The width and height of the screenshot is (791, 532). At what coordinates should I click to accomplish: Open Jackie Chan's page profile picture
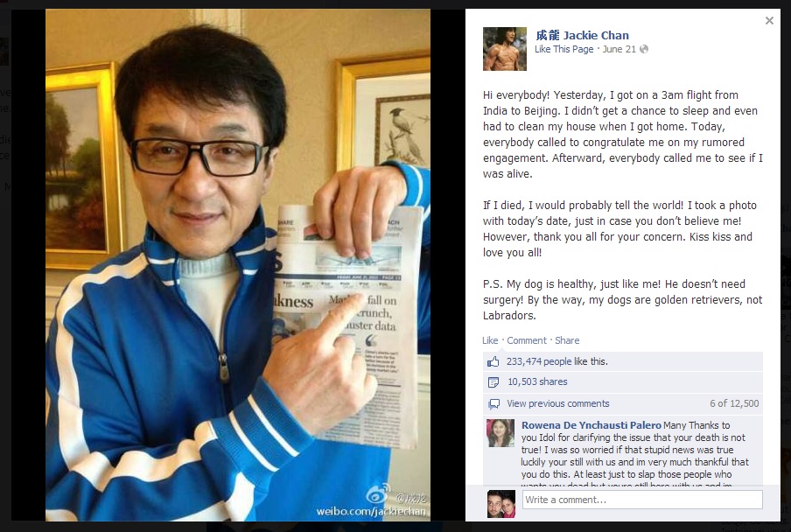pos(505,49)
